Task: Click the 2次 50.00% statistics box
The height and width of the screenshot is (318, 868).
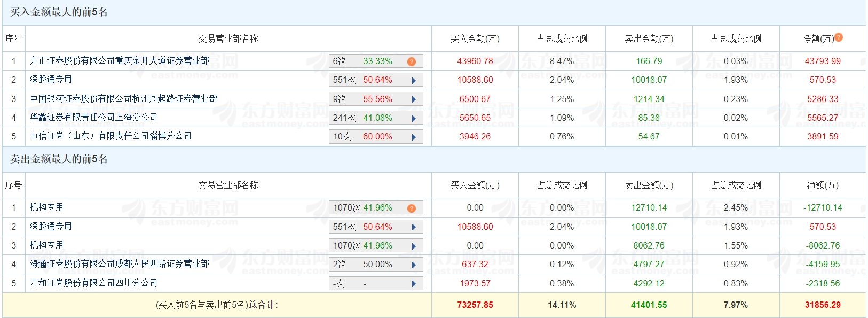Action: (x=368, y=265)
